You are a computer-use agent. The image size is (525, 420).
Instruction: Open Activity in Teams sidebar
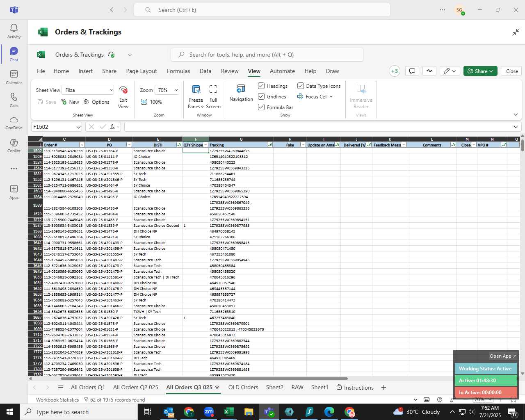pyautogui.click(x=14, y=31)
